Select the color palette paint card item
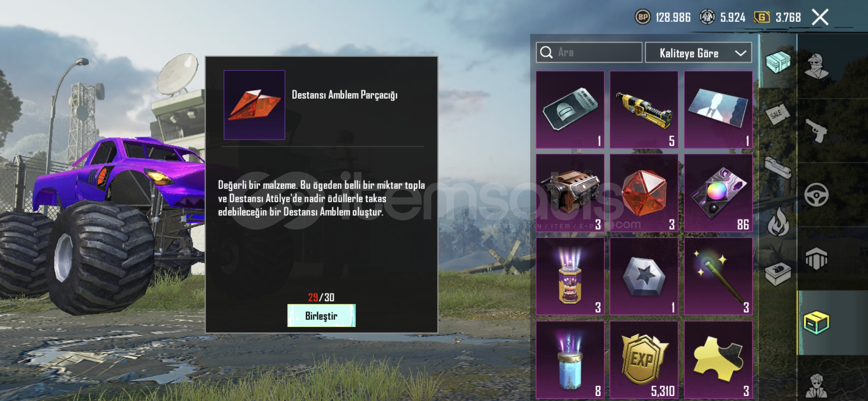 pos(718,193)
